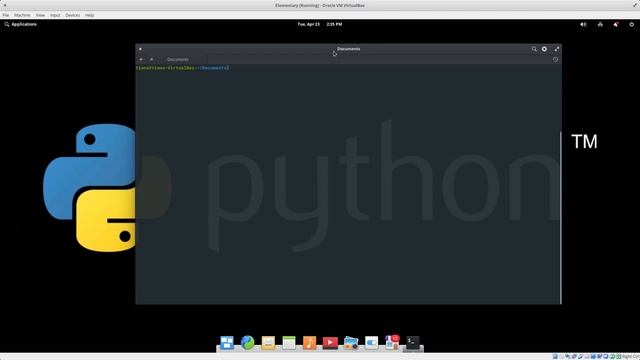Screen dimensions: 640x360
Task: Open the date and time indicator
Action: (320, 24)
